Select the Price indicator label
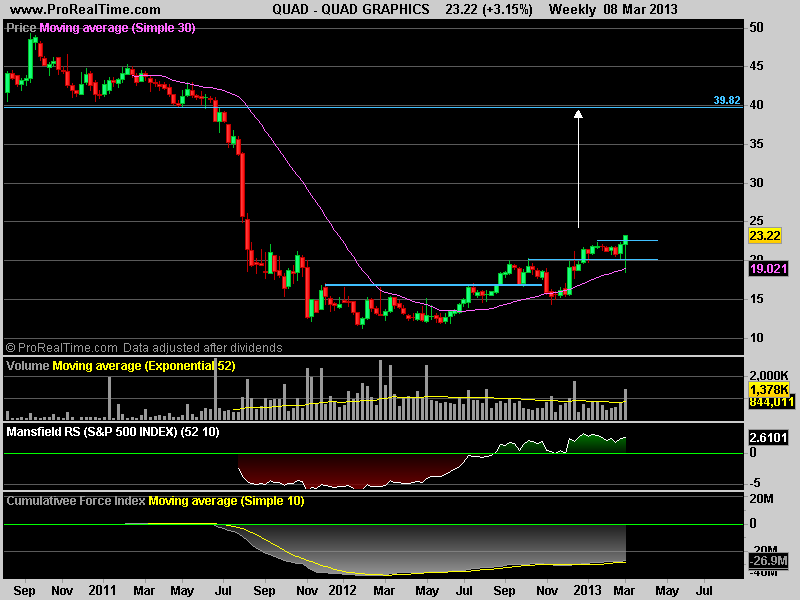This screenshot has width=800, height=600. 21,28
